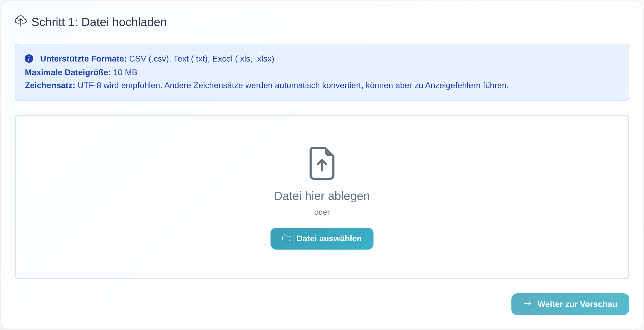The image size is (644, 330).
Task: Click the 'Maximale Dateigröße:' label
Action: click(68, 72)
